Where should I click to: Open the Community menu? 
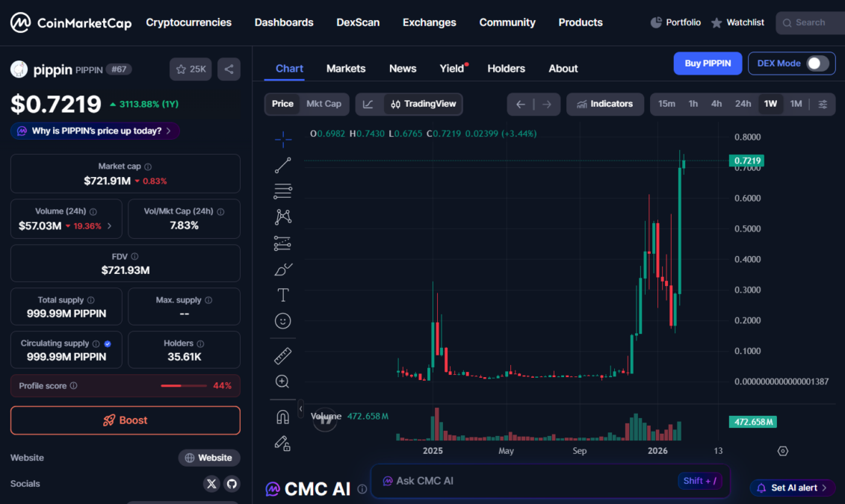click(507, 22)
